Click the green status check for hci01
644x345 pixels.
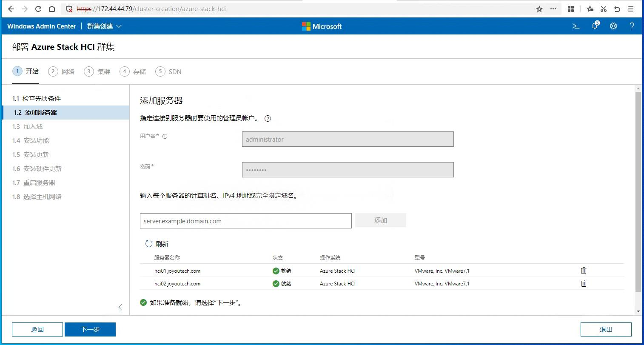pyautogui.click(x=276, y=271)
